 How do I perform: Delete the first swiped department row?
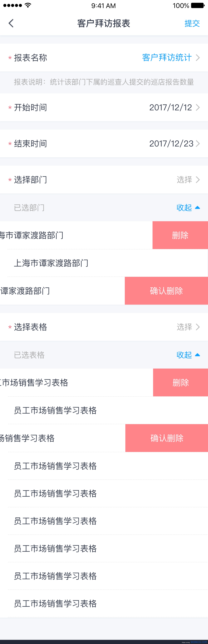coord(180,235)
